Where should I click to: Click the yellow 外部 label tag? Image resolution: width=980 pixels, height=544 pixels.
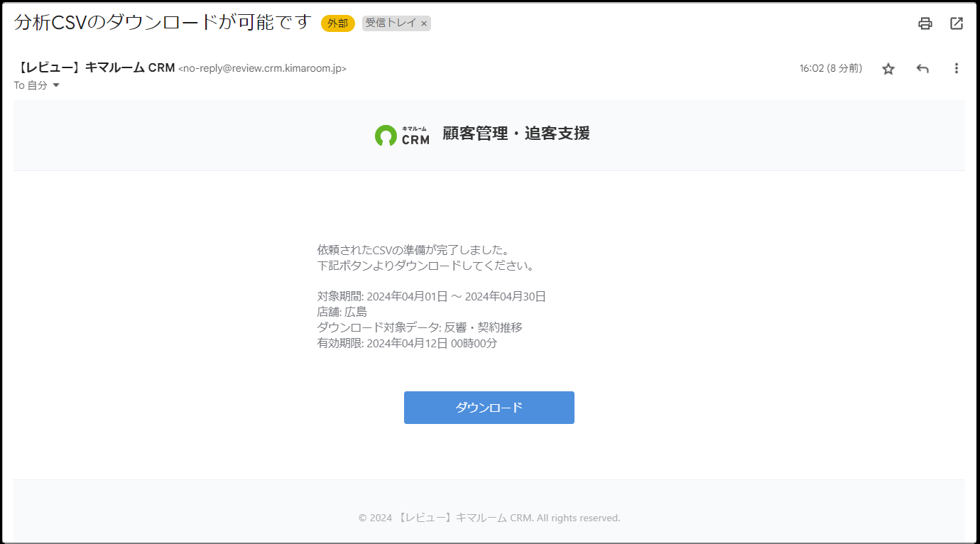338,23
